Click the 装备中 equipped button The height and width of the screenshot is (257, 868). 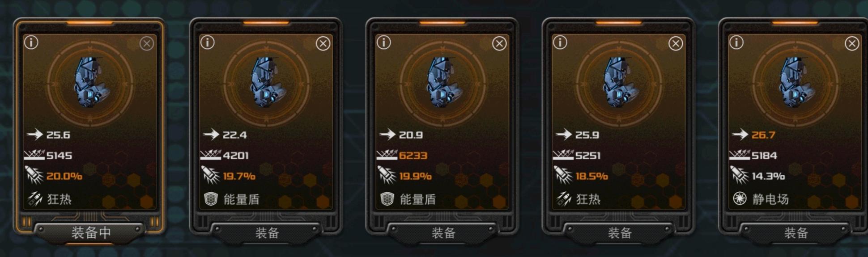90,232
